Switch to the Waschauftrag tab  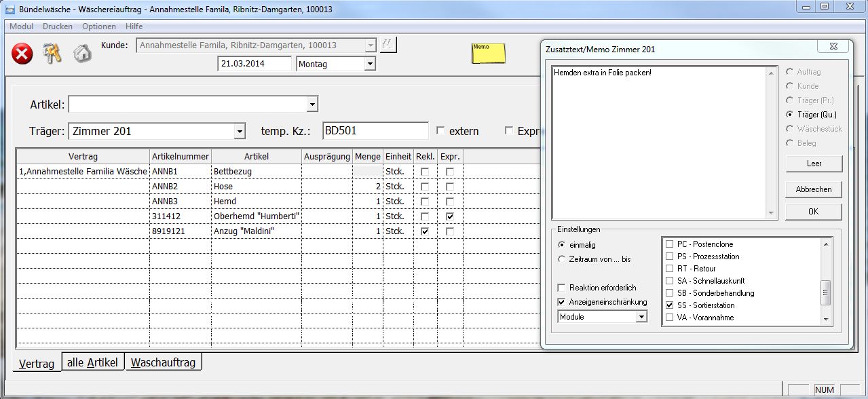coord(163,362)
